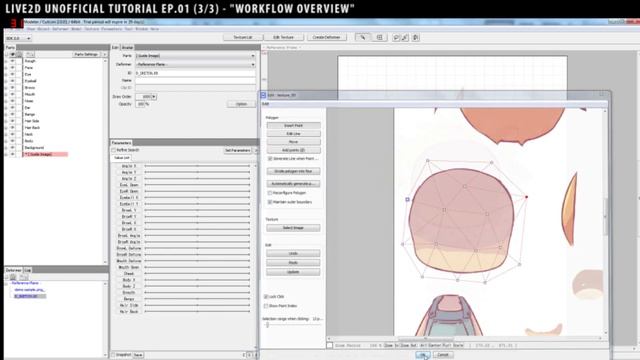Toggle the Generate Line when Point checkbox
This screenshot has width=640, height=360.
pyautogui.click(x=270, y=158)
